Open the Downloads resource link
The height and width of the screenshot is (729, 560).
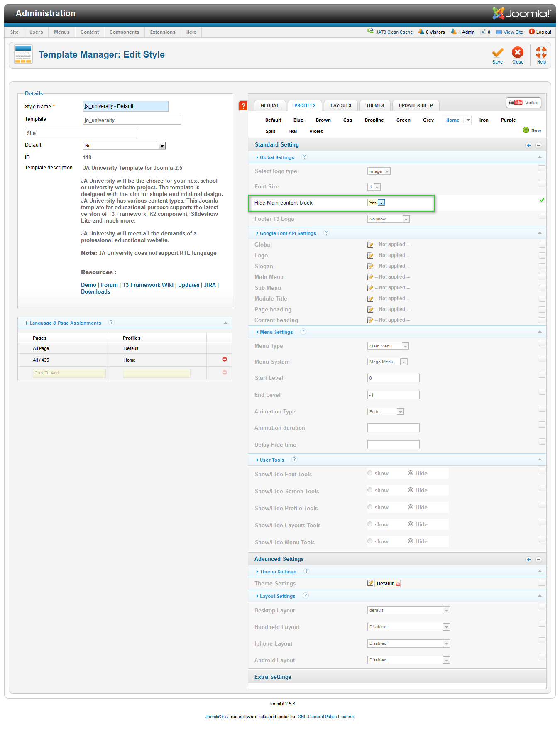point(95,291)
